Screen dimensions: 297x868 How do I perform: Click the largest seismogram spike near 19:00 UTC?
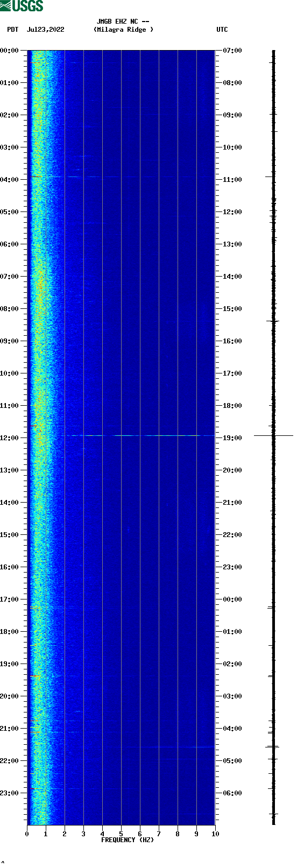[273, 435]
